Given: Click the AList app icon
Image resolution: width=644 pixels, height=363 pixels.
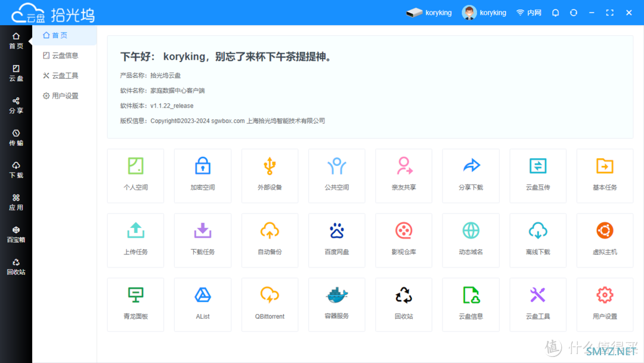Looking at the screenshot, I should tap(203, 295).
